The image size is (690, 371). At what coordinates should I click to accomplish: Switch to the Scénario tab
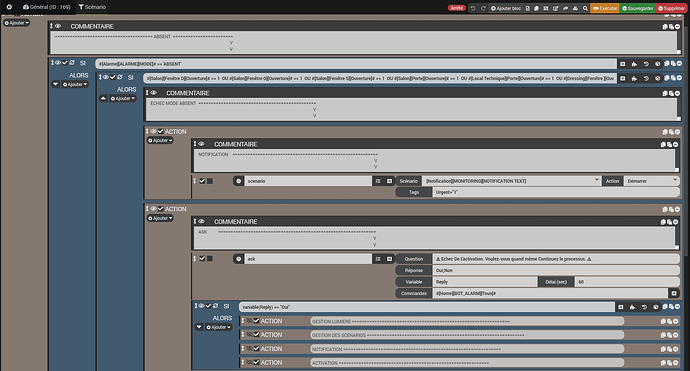[92, 7]
